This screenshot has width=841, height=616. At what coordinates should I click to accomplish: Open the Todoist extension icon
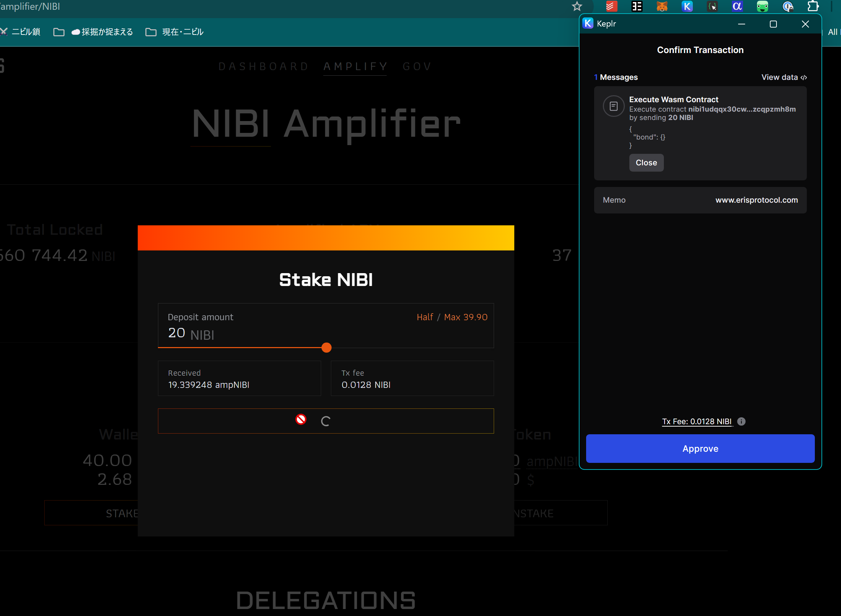(x=611, y=6)
